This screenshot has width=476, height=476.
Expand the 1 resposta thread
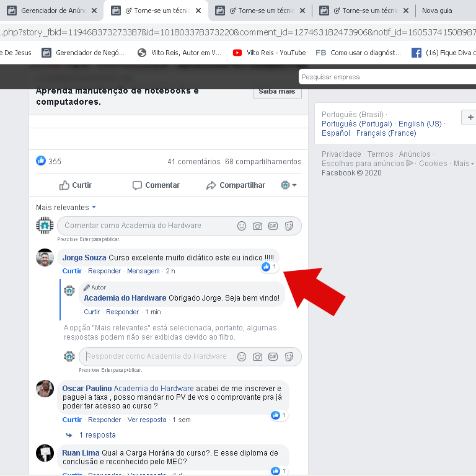pyautogui.click(x=91, y=435)
